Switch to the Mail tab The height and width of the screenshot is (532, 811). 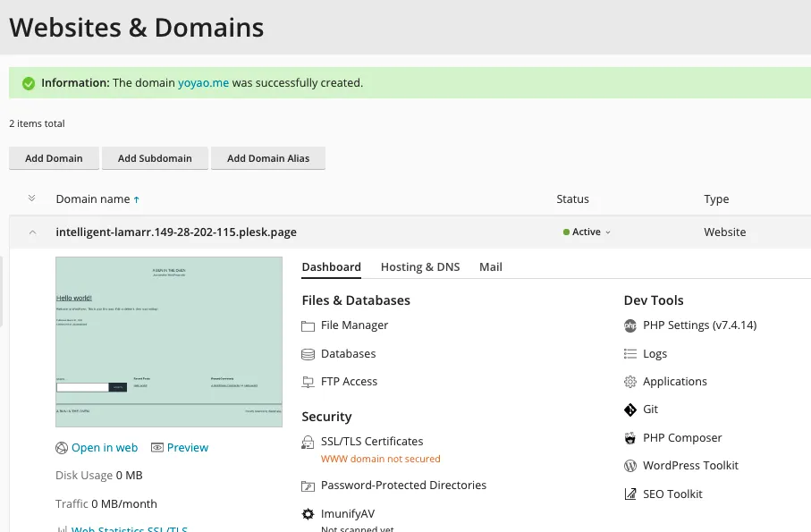coord(490,266)
